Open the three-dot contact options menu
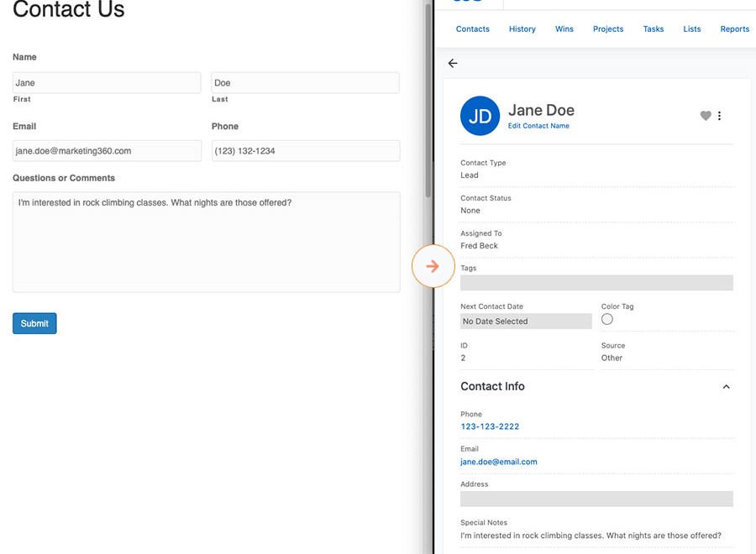The height and width of the screenshot is (554, 756). (719, 116)
